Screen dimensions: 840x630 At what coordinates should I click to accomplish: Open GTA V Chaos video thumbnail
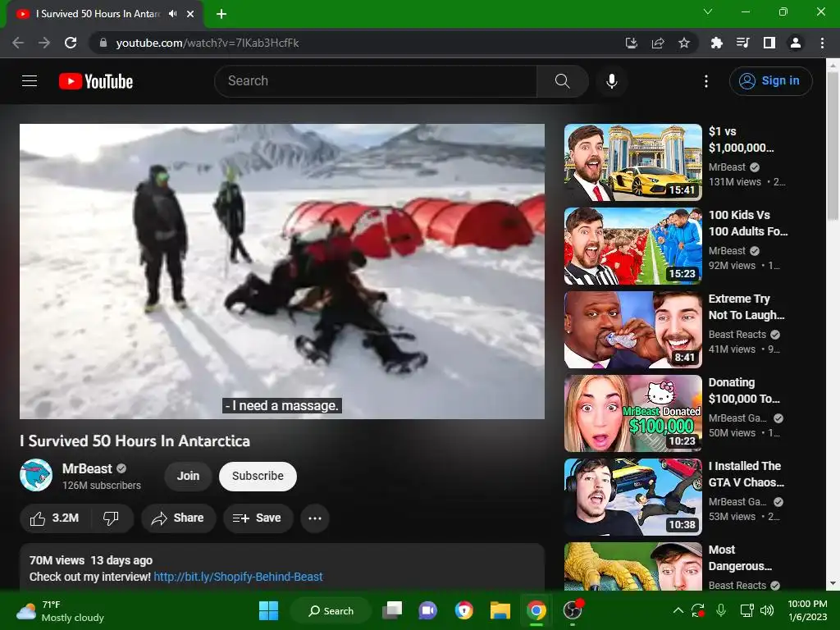pos(632,497)
